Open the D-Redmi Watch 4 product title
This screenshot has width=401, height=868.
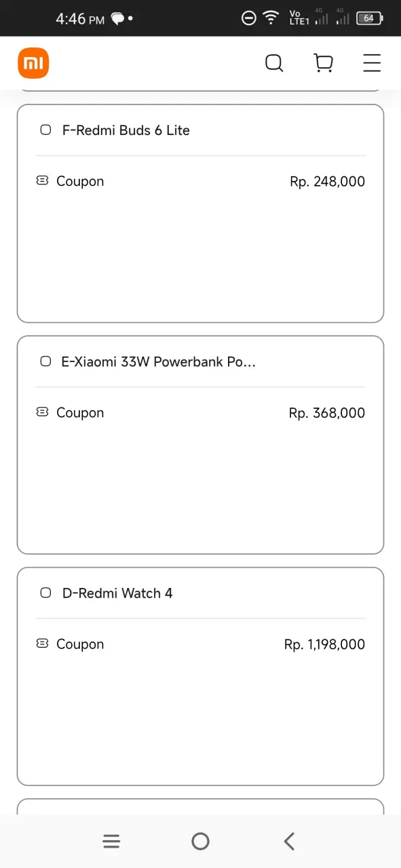pos(117,593)
